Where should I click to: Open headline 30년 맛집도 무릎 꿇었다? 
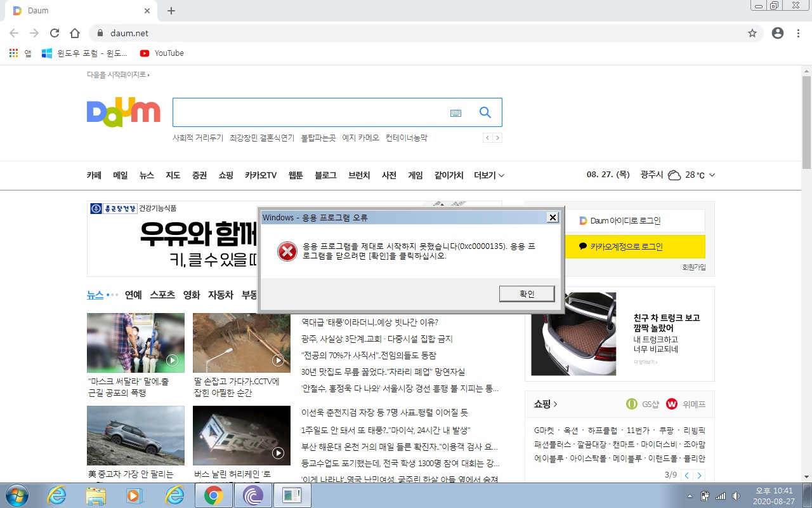click(383, 372)
